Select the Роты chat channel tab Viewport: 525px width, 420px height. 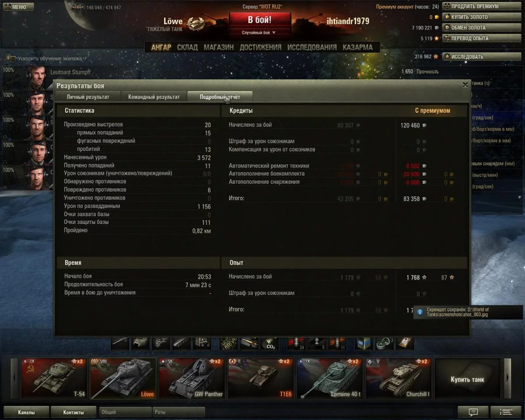point(178,412)
